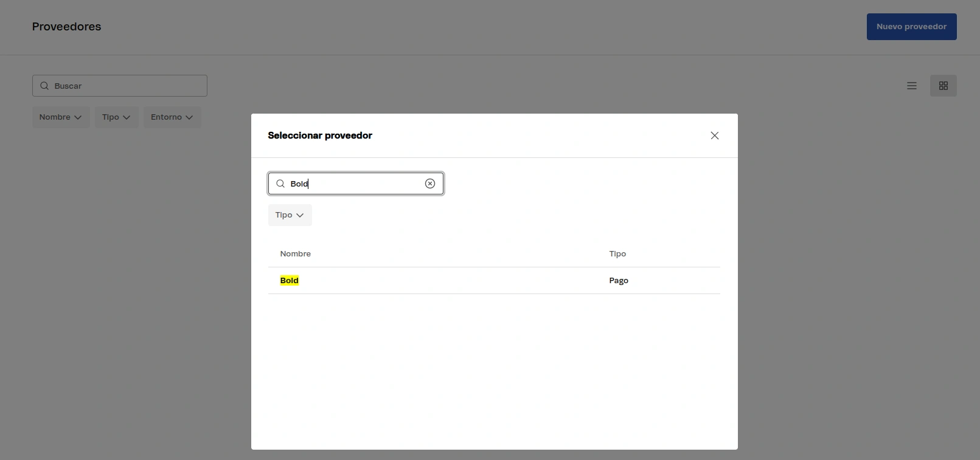Click the magnifier icon in modal search
Image resolution: width=980 pixels, height=460 pixels.
pyautogui.click(x=280, y=184)
